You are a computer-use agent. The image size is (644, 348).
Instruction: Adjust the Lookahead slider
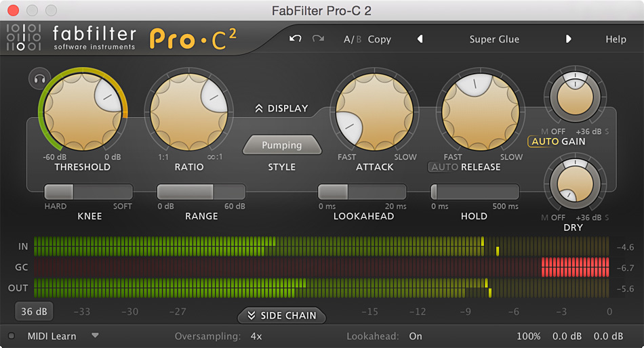pos(362,192)
